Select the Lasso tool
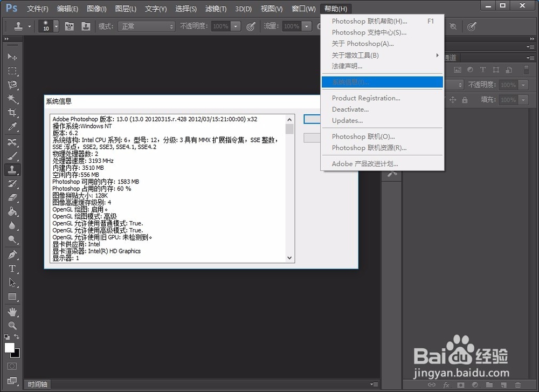This screenshot has height=392, width=539. click(x=12, y=85)
